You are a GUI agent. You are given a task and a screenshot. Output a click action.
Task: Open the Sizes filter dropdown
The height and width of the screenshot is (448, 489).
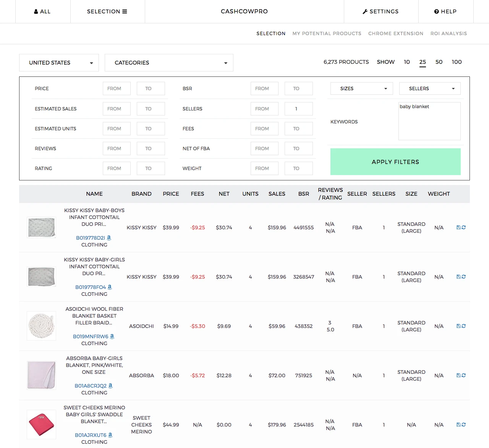(x=362, y=89)
